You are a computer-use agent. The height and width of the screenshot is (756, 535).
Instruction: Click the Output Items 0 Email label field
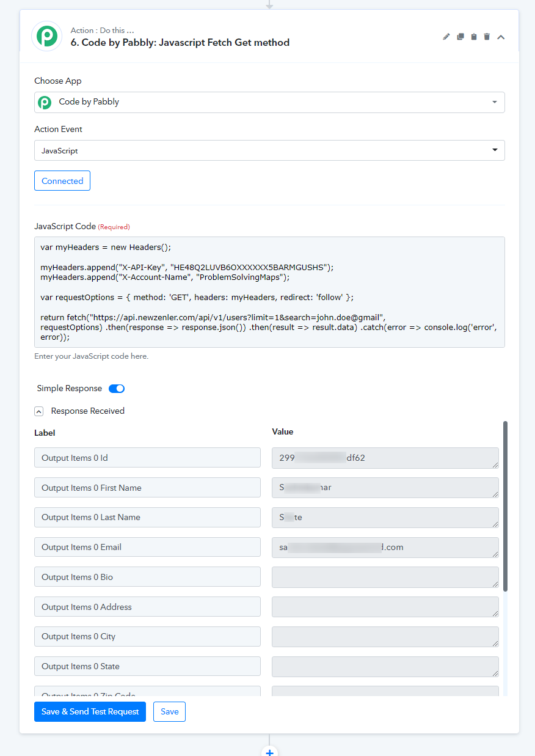pos(147,547)
